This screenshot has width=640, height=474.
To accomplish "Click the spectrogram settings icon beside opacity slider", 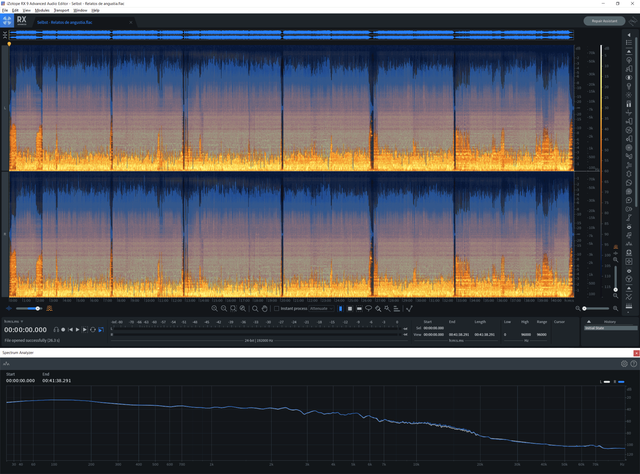I will tap(49, 309).
